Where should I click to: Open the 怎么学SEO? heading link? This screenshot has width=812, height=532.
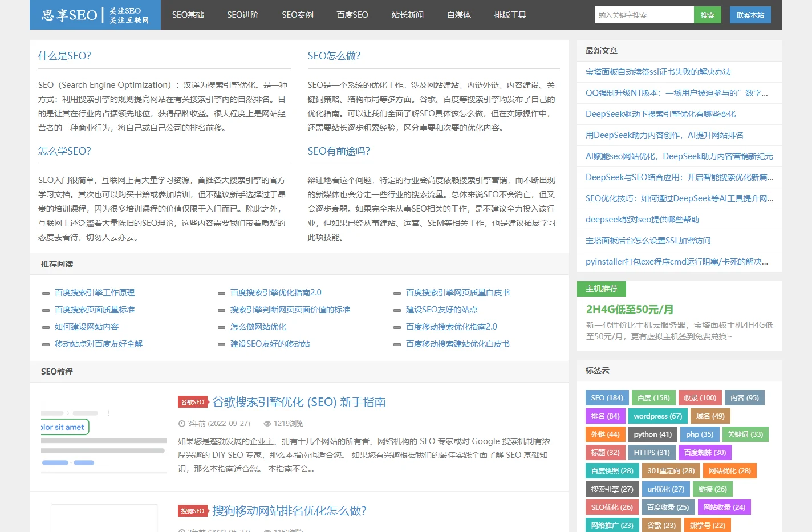coord(64,151)
